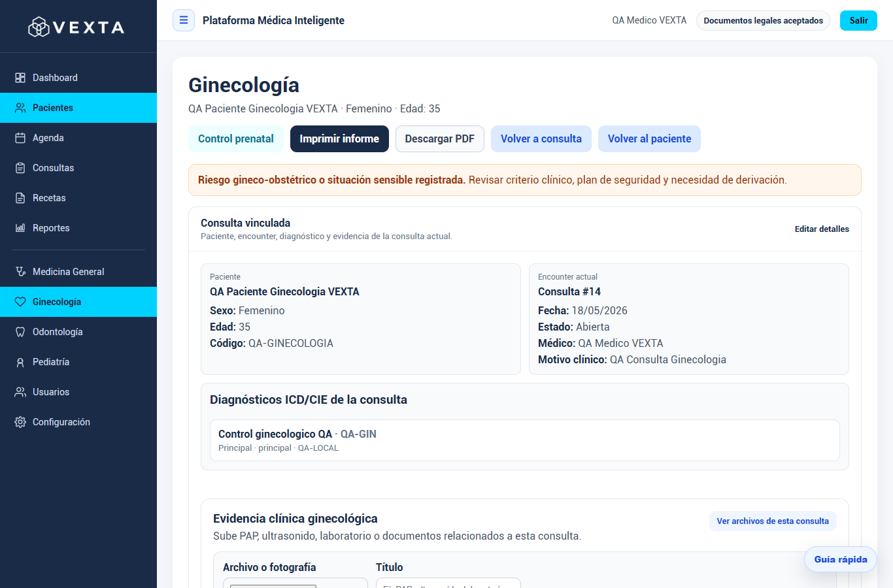Click Volver al paciente
Image resolution: width=893 pixels, height=588 pixels.
click(x=649, y=139)
